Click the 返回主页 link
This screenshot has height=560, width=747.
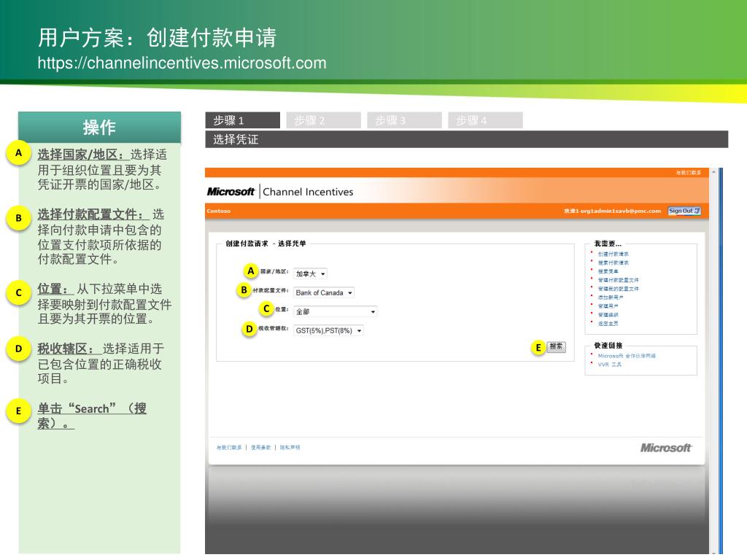click(x=608, y=323)
